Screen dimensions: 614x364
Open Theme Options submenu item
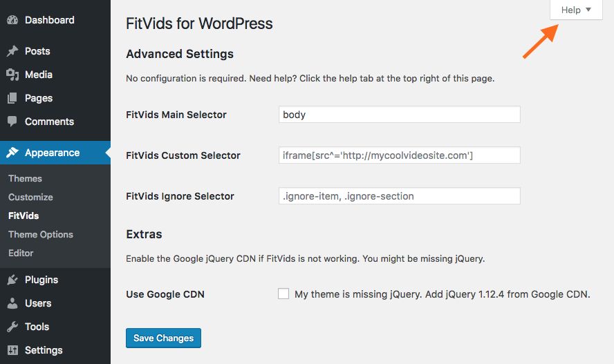point(41,235)
